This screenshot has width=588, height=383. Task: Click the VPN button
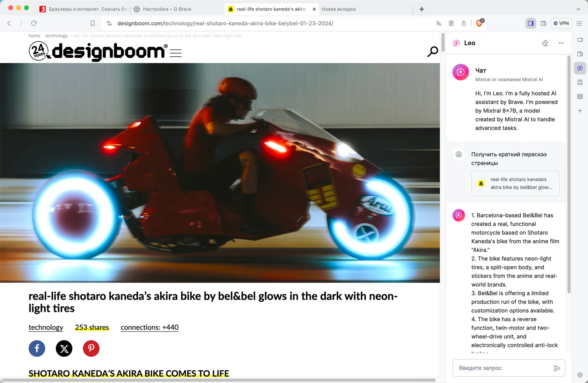[x=561, y=23]
